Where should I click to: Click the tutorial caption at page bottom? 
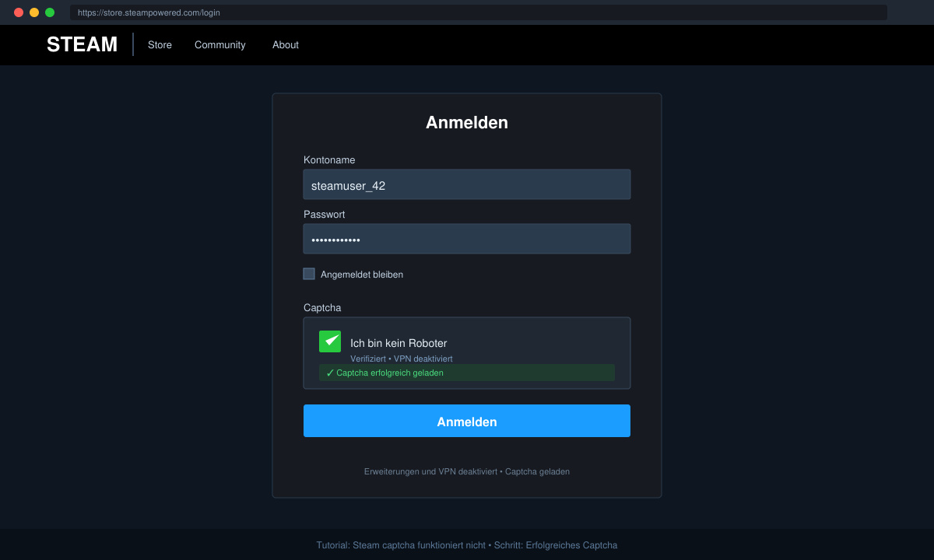pos(467,545)
